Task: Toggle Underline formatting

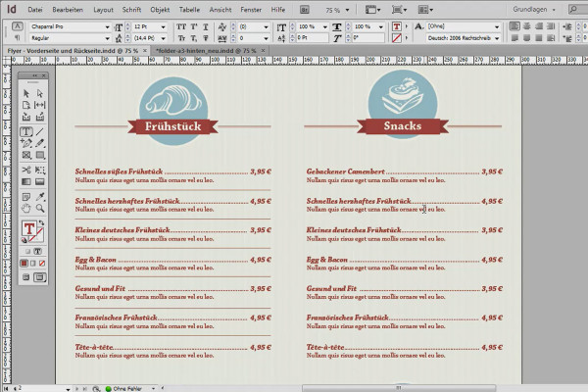Action: pos(206,26)
